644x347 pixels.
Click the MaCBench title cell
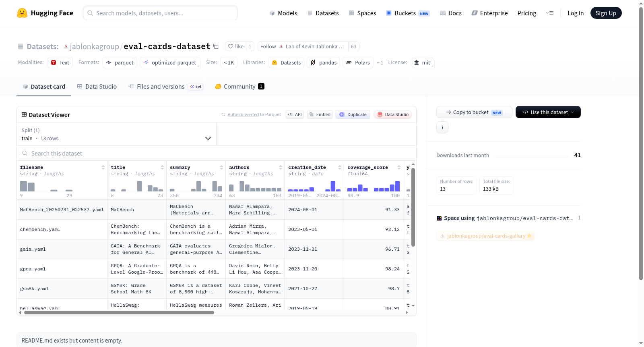tap(137, 210)
